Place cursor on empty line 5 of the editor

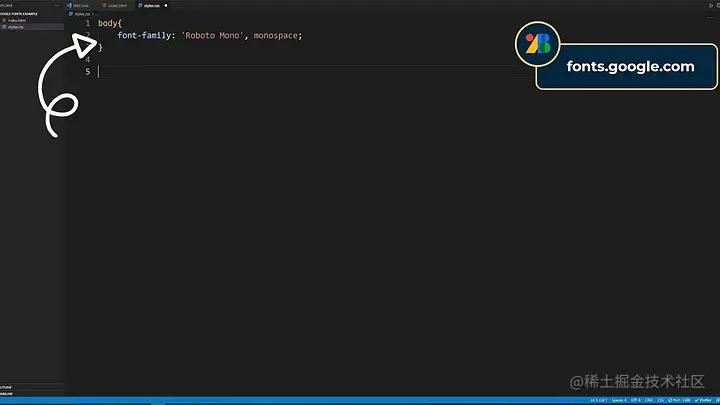312,72
